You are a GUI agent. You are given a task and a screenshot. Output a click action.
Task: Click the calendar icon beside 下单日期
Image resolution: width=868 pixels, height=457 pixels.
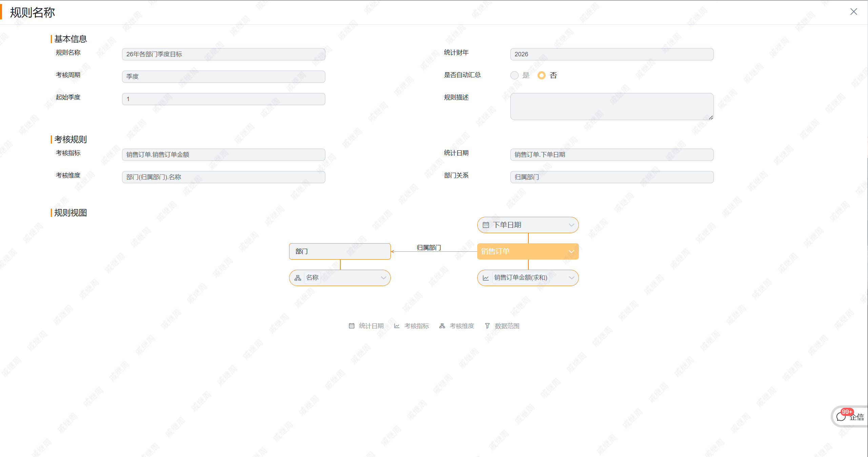click(486, 225)
